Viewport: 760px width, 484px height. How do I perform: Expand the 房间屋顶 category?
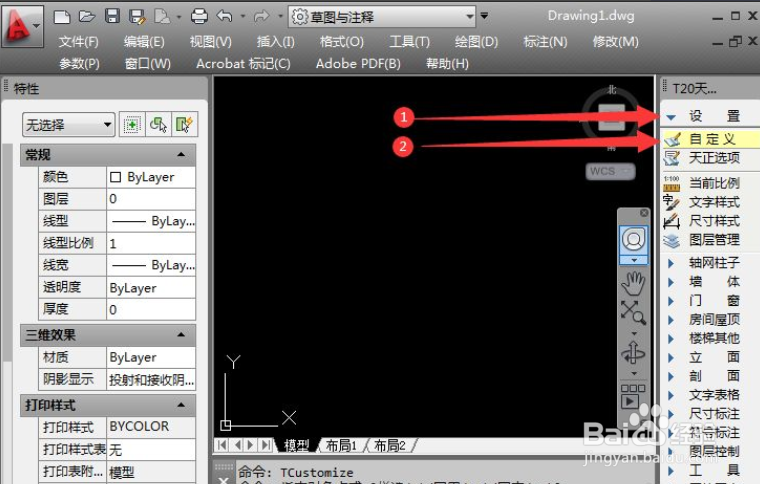pyautogui.click(x=671, y=320)
